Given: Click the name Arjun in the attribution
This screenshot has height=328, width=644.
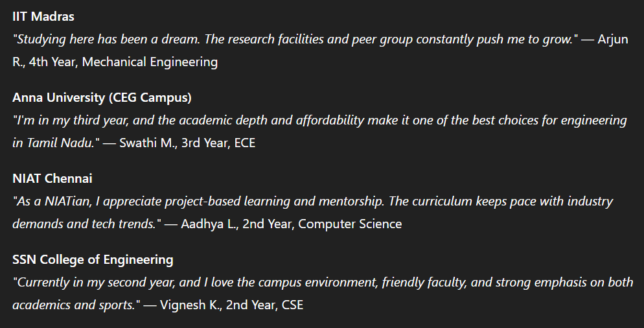Looking at the screenshot, I should point(613,40).
